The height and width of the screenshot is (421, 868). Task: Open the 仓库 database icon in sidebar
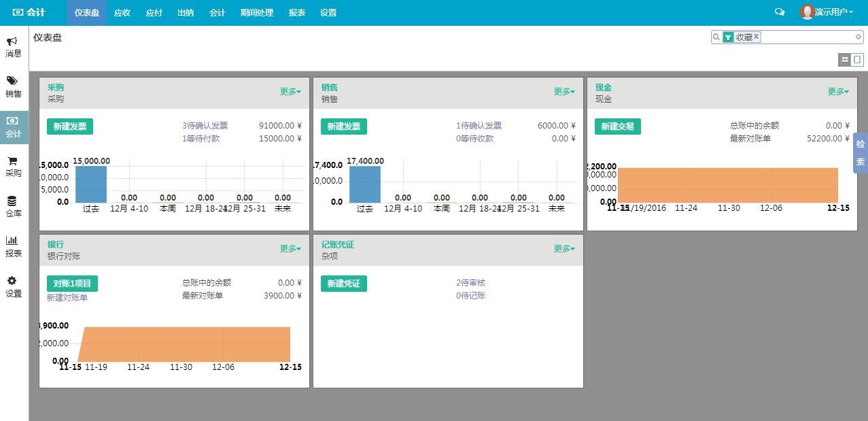[x=12, y=201]
